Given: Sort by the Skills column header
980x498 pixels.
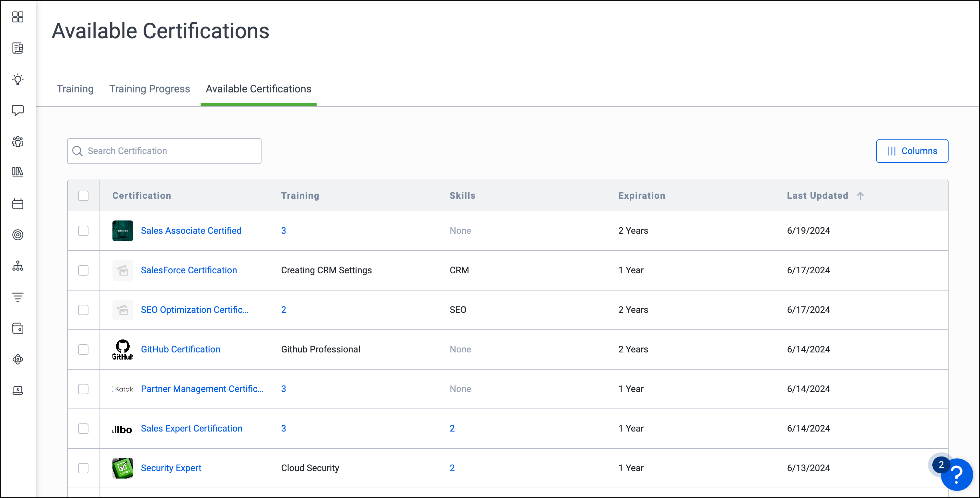Looking at the screenshot, I should coord(462,196).
